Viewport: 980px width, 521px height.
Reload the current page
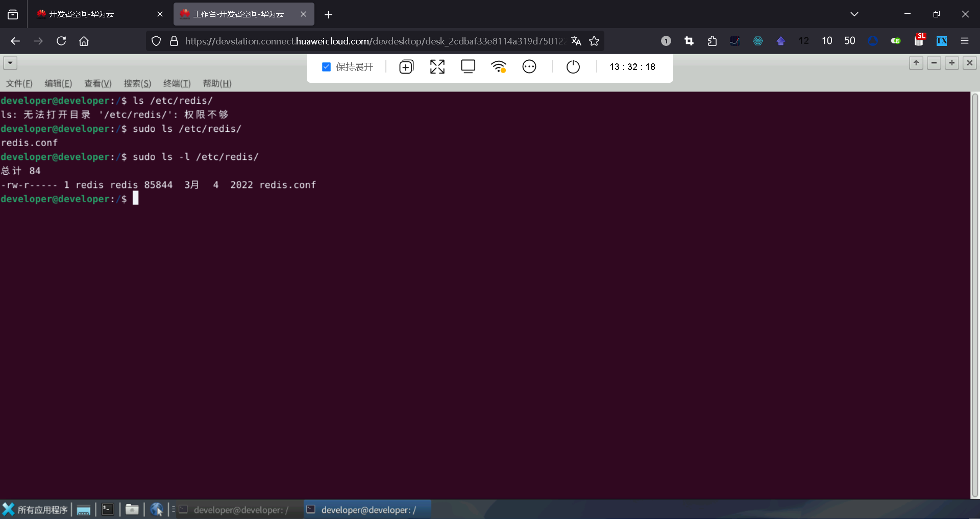[x=61, y=41]
